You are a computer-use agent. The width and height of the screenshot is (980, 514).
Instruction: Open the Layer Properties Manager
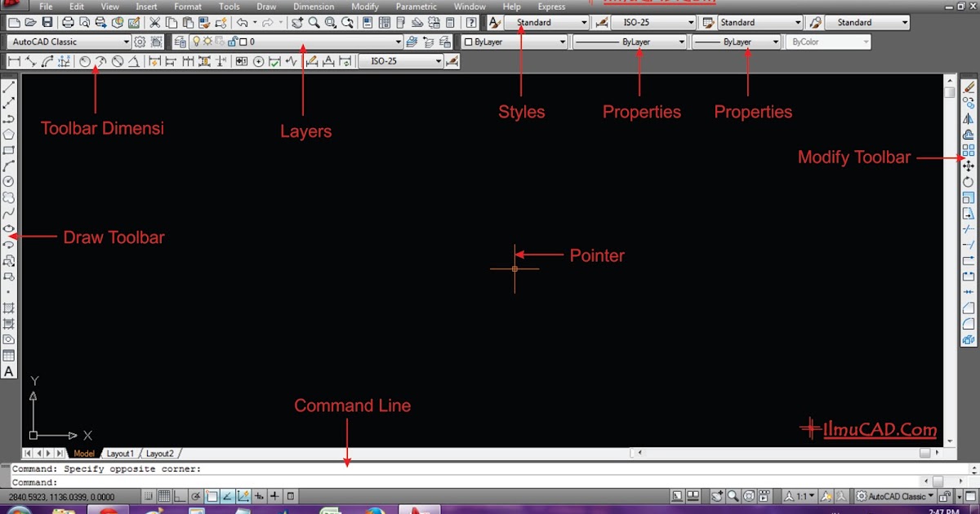(x=180, y=41)
